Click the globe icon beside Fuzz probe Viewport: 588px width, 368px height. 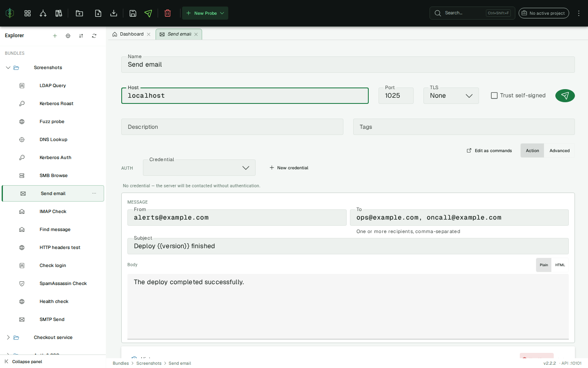[22, 121]
